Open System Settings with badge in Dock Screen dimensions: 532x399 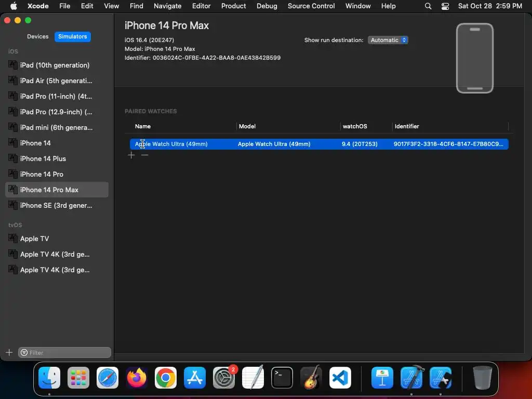click(x=224, y=378)
